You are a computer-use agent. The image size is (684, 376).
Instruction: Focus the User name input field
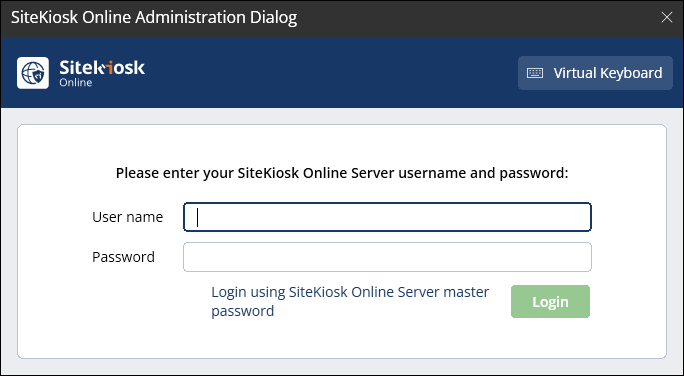pyautogui.click(x=387, y=217)
